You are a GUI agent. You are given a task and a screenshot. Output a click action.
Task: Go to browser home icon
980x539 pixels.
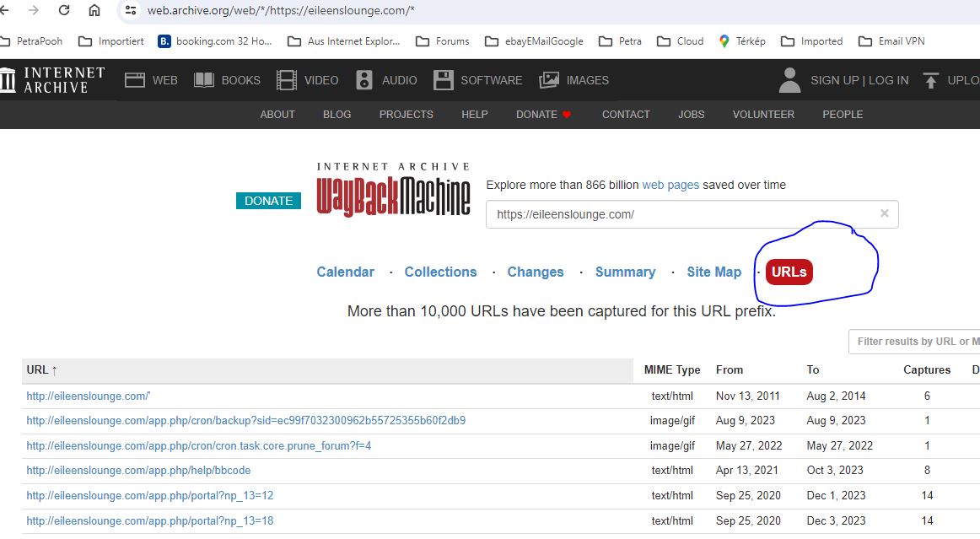coord(94,10)
